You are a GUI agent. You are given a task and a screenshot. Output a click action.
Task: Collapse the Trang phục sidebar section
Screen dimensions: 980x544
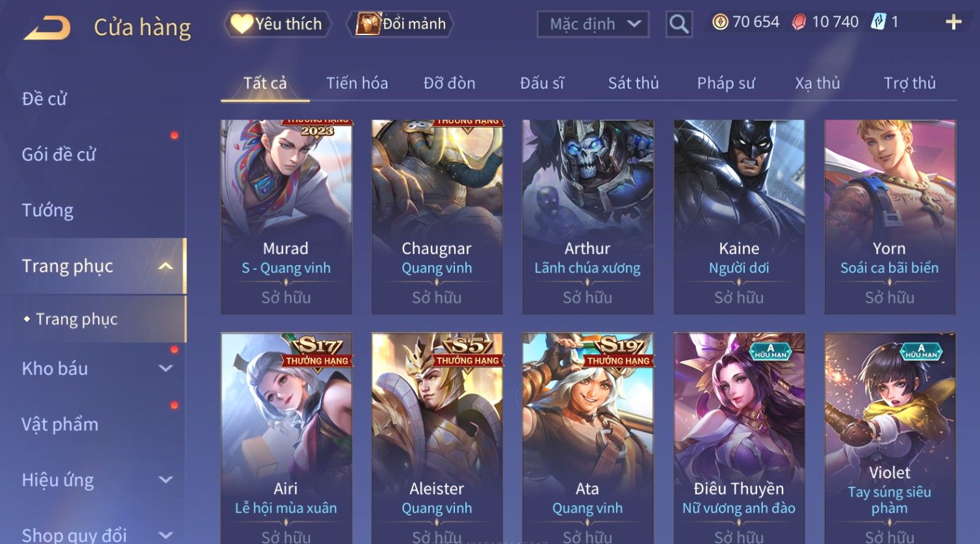pyautogui.click(x=166, y=266)
